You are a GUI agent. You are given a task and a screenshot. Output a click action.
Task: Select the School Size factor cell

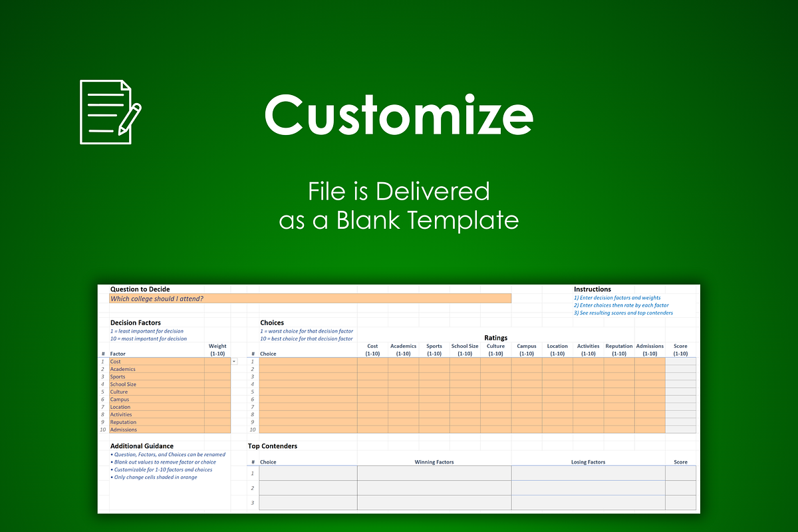point(157,384)
